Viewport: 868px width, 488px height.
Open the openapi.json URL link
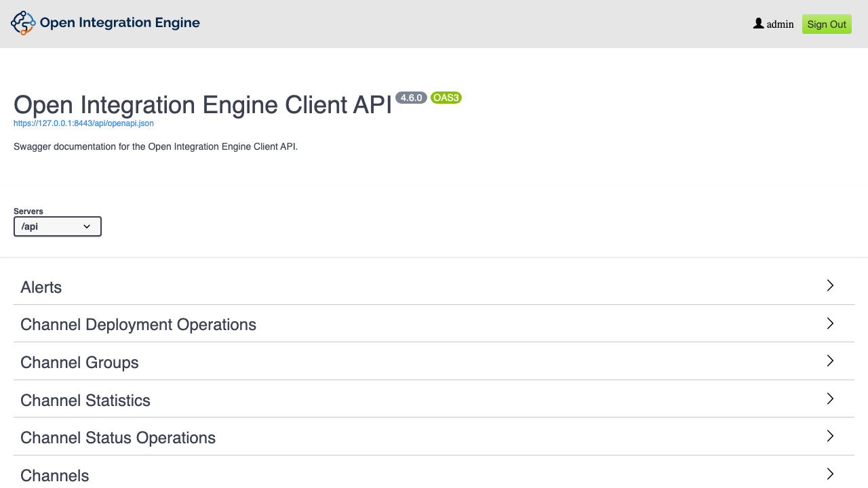click(x=83, y=123)
